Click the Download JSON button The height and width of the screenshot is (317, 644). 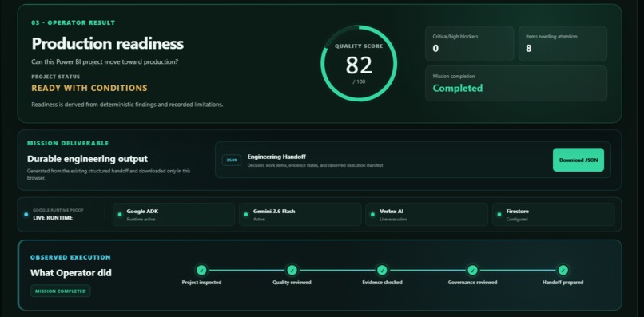[x=578, y=160]
